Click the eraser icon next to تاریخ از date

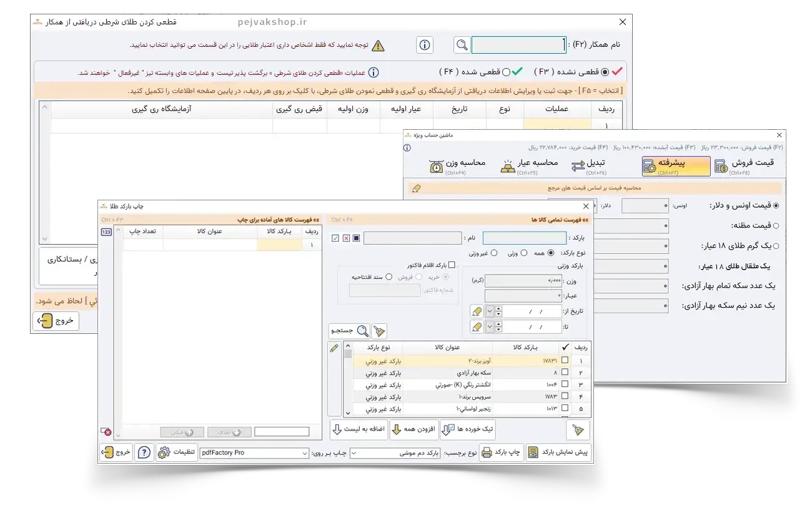pos(477,311)
